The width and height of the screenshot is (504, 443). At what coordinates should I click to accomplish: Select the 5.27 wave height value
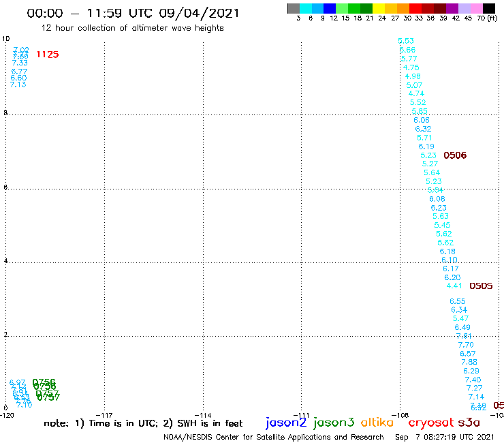pos(430,164)
